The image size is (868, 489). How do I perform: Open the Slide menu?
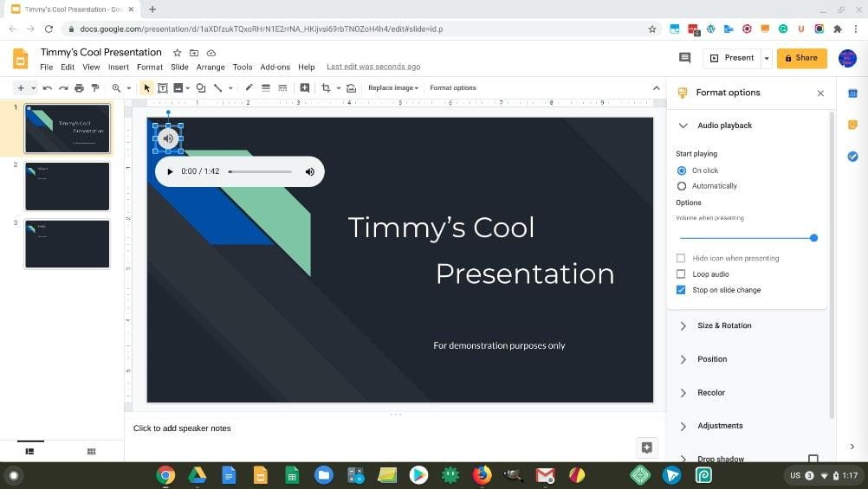pyautogui.click(x=179, y=67)
